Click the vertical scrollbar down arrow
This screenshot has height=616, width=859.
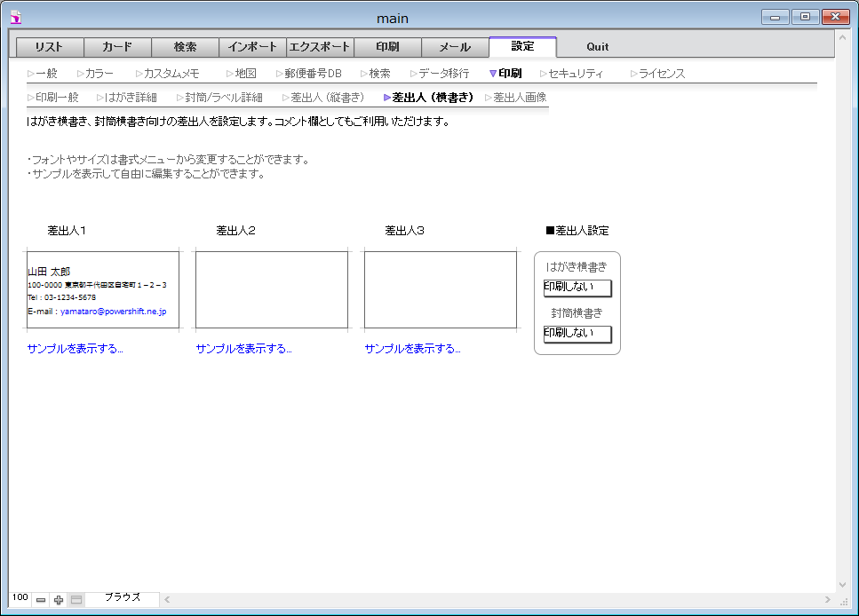tap(842, 585)
